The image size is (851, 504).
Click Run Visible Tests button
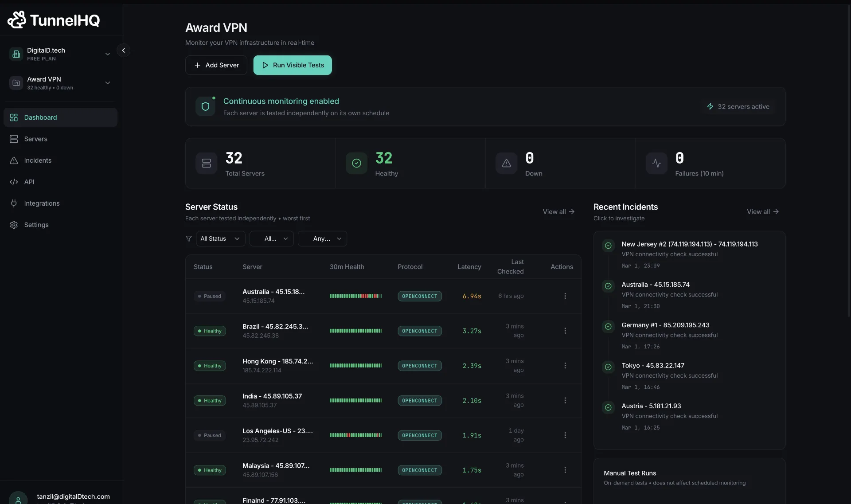pyautogui.click(x=293, y=65)
